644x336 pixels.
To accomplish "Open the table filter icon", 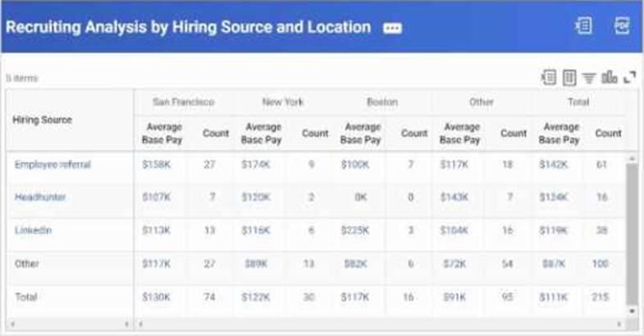I will pos(589,78).
